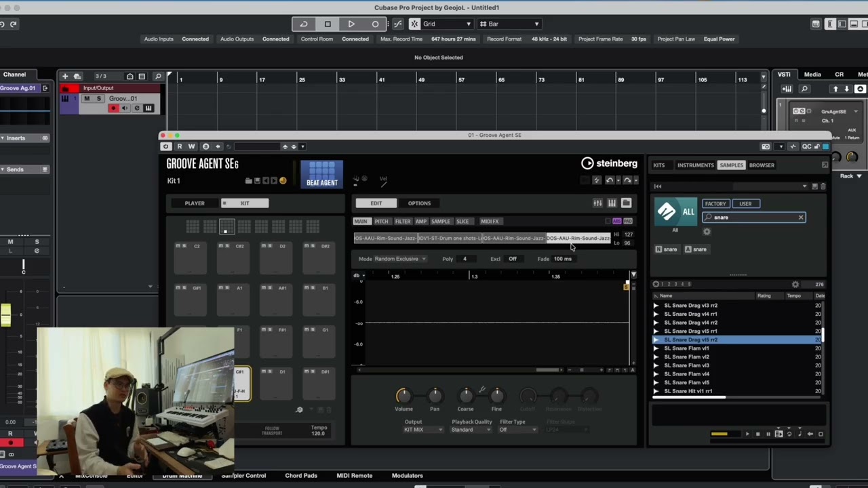Open the PITCH edit tab
This screenshot has width=868, height=488.
(x=382, y=221)
